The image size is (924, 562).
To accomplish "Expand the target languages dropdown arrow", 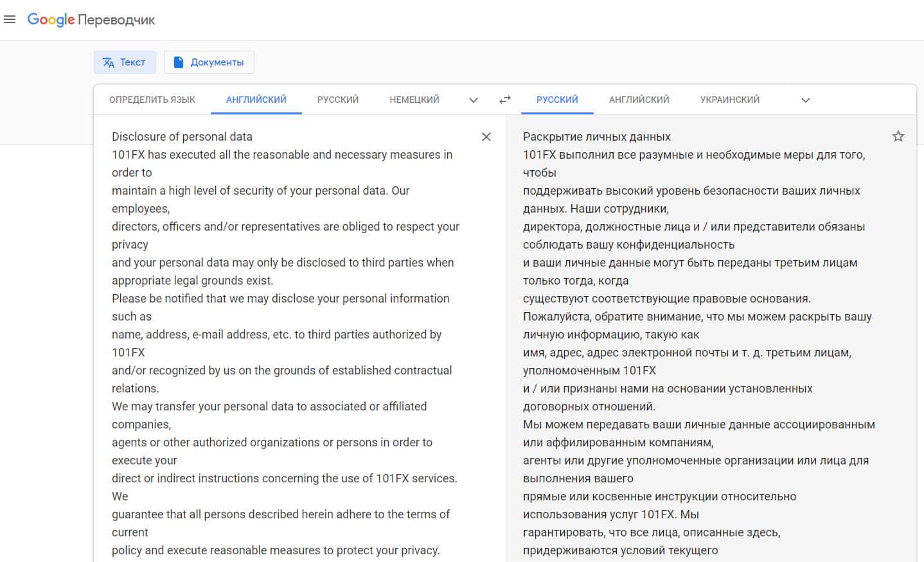I will 806,100.
